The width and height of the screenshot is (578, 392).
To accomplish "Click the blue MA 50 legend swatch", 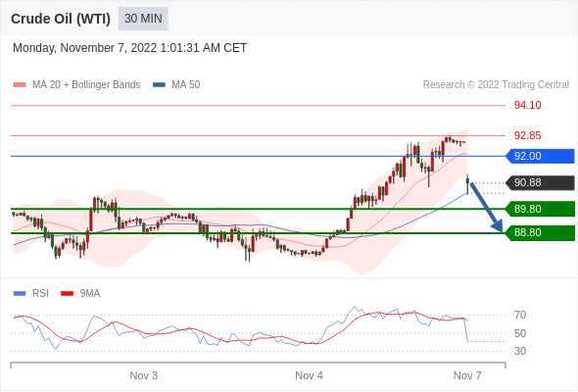I will tap(159, 85).
